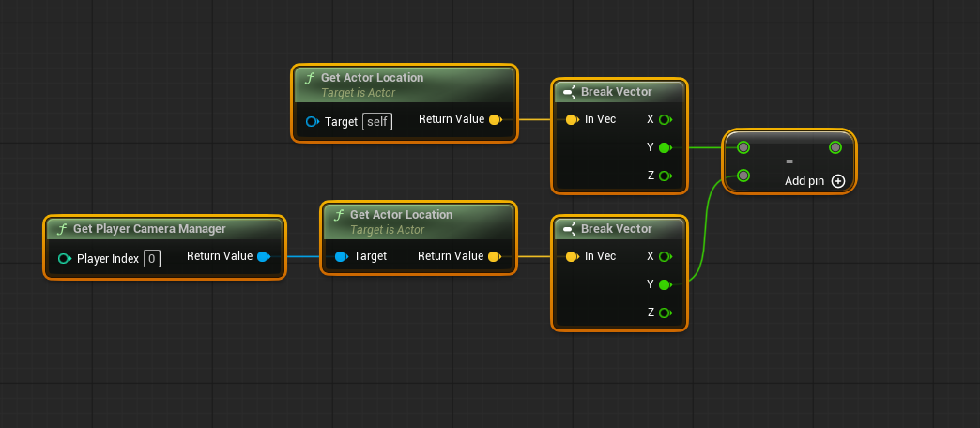This screenshot has height=428, width=980.
Task: Select lower Get Actor Location node title
Action: pyautogui.click(x=401, y=214)
